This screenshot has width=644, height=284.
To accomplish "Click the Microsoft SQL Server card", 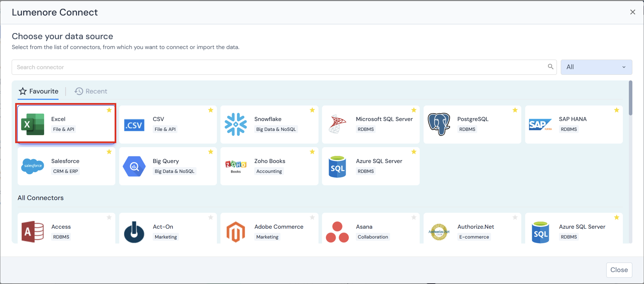I will tap(371, 124).
